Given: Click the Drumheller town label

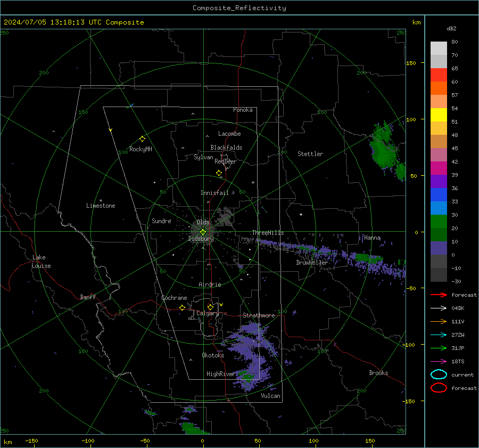Looking at the screenshot, I should [x=312, y=263].
